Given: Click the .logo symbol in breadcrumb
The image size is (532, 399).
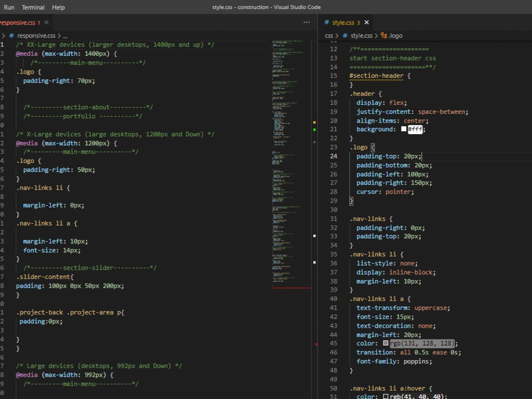Looking at the screenshot, I should click(x=395, y=36).
